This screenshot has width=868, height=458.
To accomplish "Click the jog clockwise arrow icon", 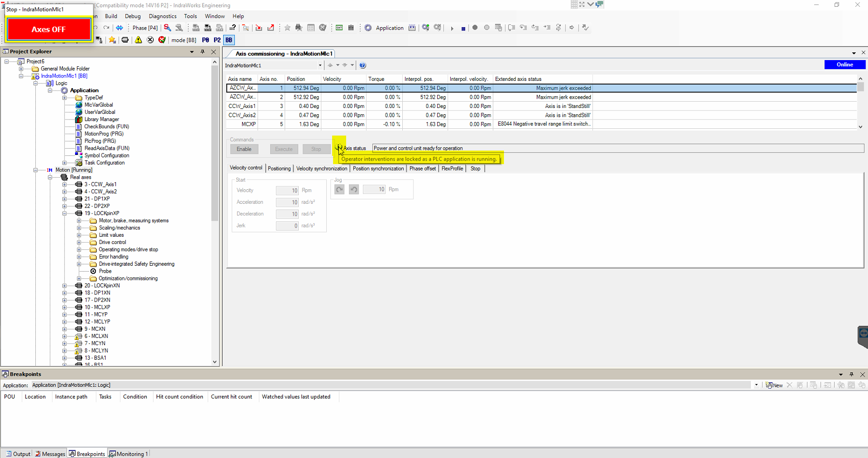I will pyautogui.click(x=339, y=190).
